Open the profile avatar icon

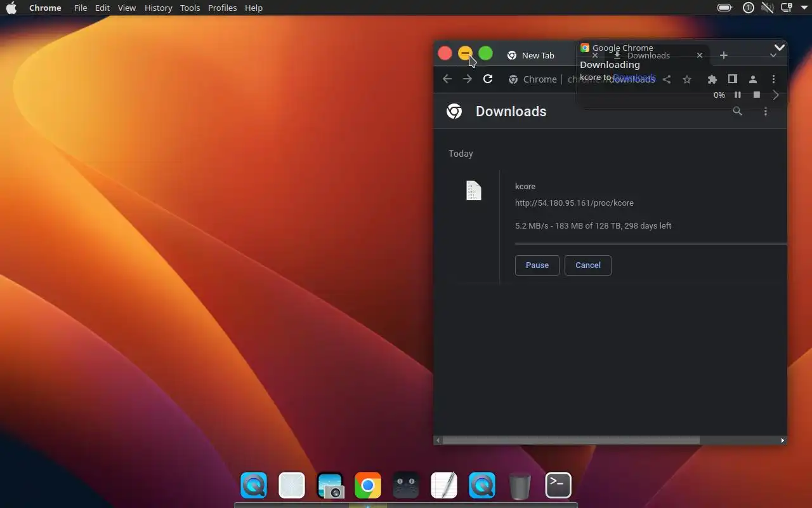(x=753, y=79)
